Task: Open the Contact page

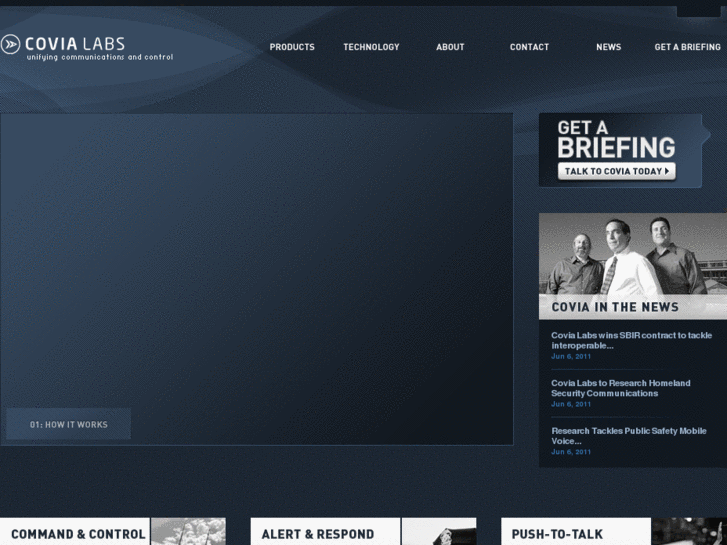Action: coord(529,47)
